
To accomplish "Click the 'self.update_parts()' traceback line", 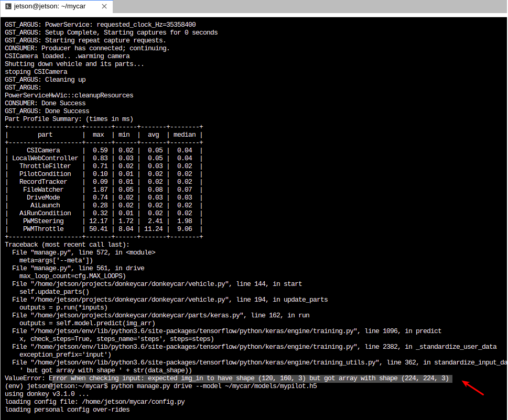I will (x=54, y=292).
